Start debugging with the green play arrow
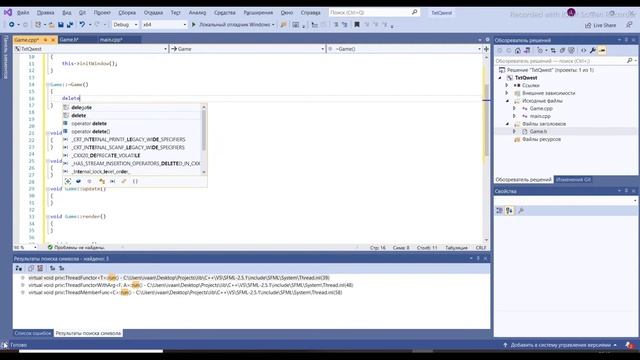This screenshot has height=360, width=640. point(193,24)
